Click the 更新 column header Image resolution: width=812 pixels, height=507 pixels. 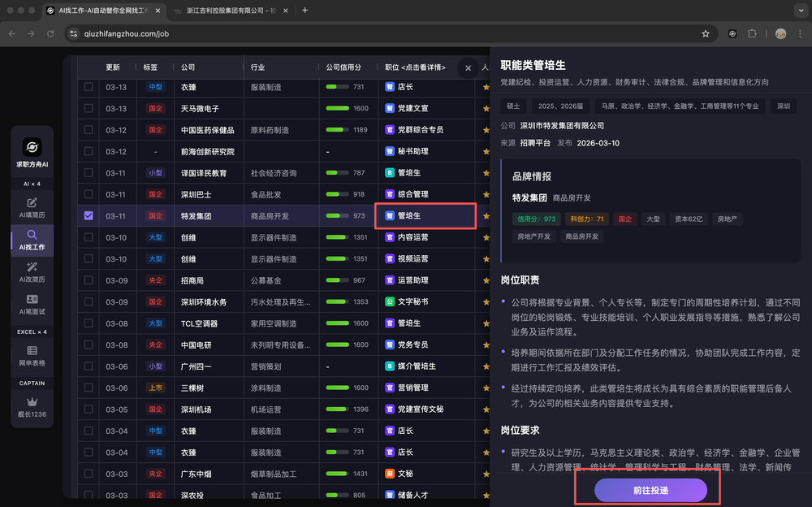pos(113,67)
